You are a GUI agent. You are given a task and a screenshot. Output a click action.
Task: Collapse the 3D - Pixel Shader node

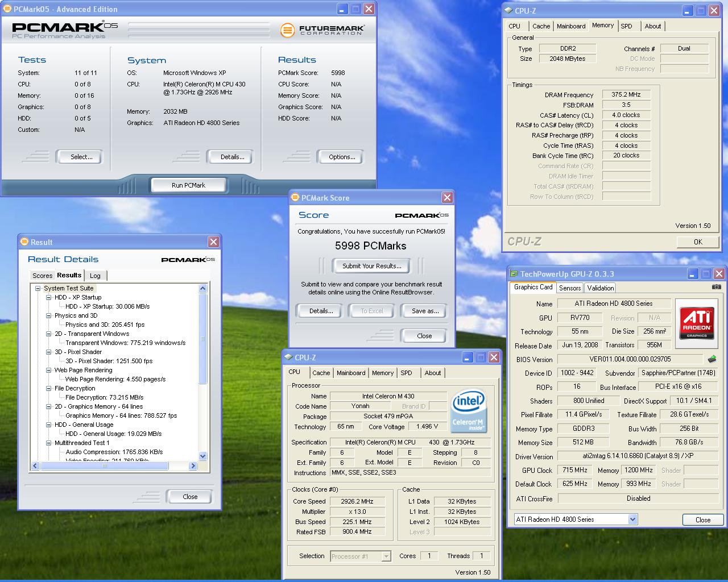[x=49, y=352]
